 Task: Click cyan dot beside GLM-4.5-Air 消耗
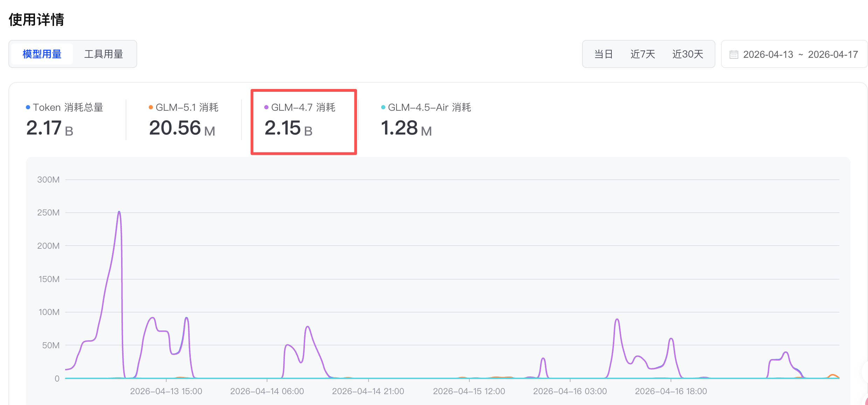click(x=383, y=107)
